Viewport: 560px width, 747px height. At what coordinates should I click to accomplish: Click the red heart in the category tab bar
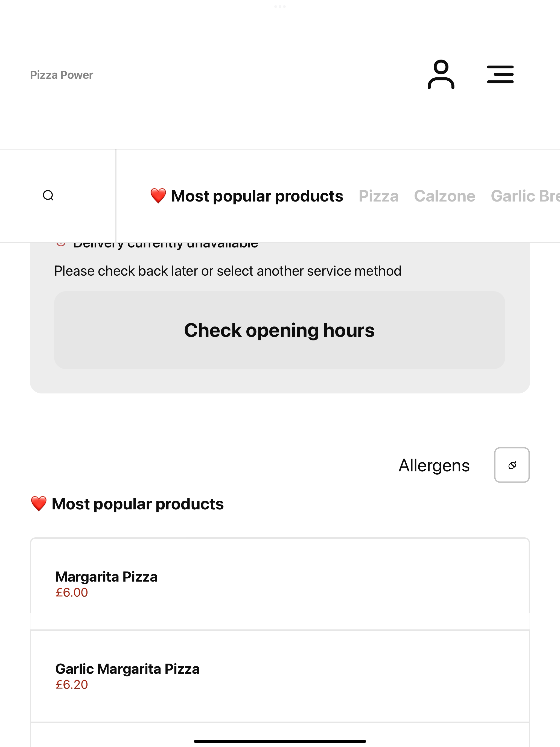click(158, 196)
